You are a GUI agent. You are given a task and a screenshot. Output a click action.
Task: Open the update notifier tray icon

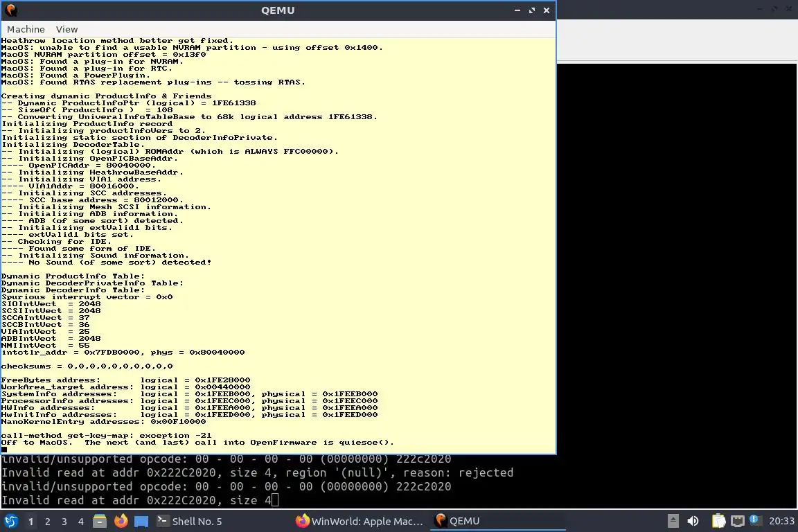755,520
